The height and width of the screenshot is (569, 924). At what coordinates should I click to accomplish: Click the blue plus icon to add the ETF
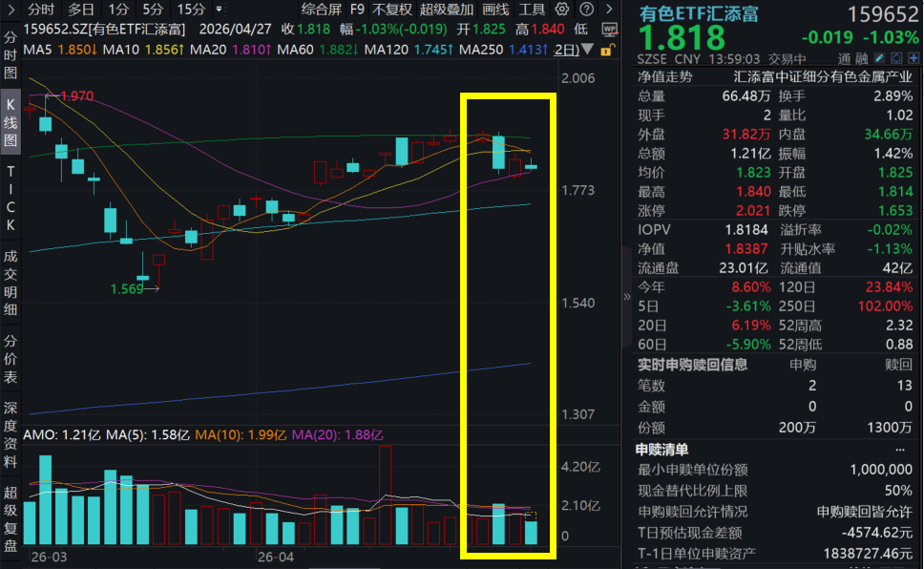[912, 58]
